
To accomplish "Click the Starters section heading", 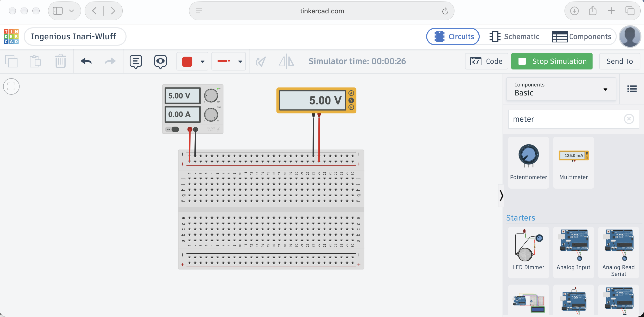I will (521, 218).
